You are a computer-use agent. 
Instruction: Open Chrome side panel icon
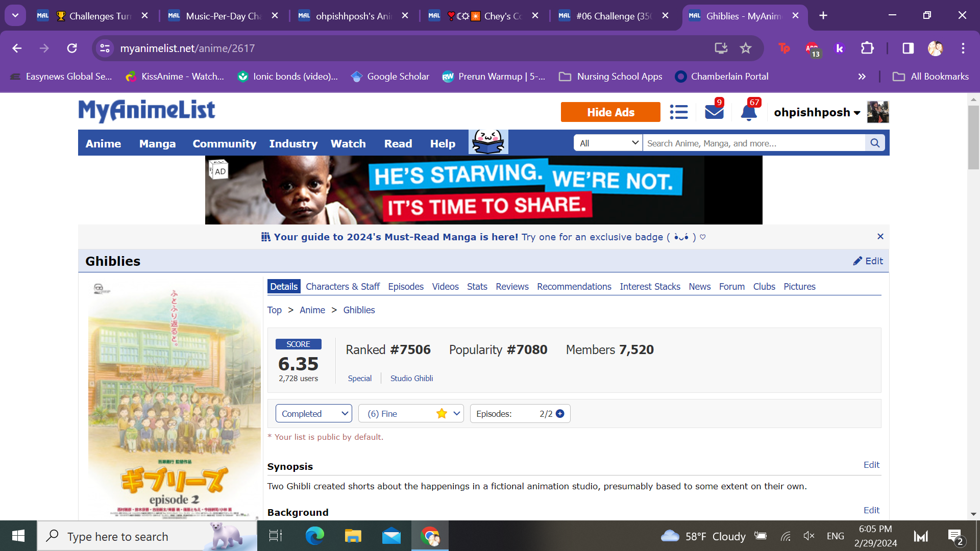(x=908, y=48)
